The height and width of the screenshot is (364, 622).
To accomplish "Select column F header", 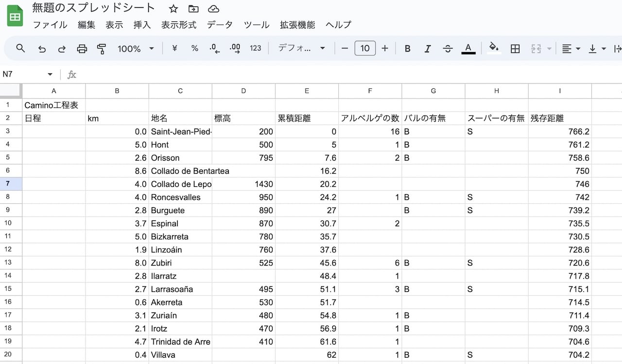I will (x=370, y=91).
